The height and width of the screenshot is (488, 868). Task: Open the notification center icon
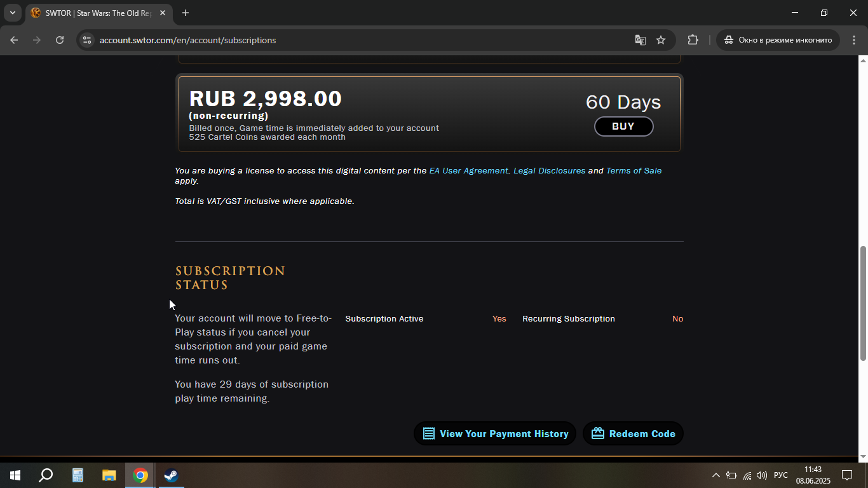(847, 475)
